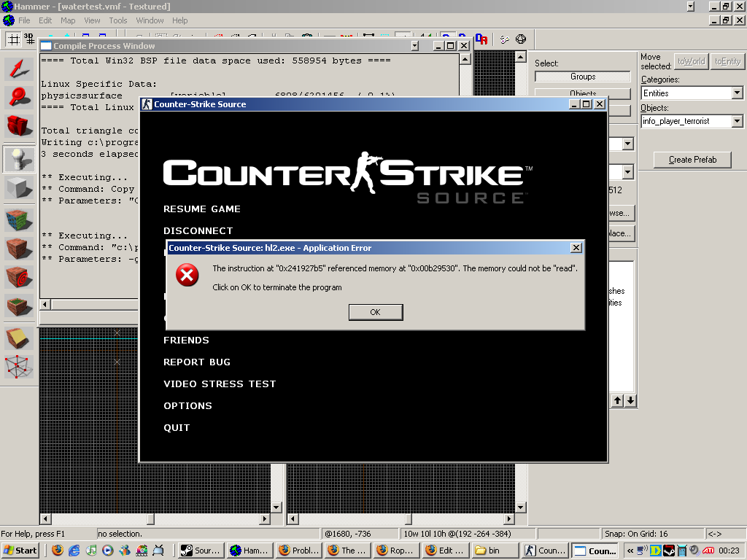
Task: Choose the Apply Current Texture brick icon
Action: click(x=19, y=249)
